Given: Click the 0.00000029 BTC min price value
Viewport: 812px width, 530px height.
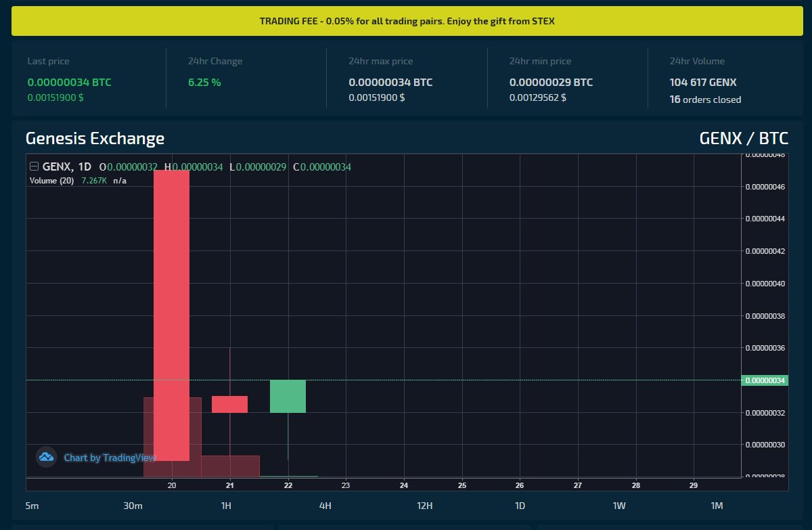Looking at the screenshot, I should pyautogui.click(x=551, y=83).
